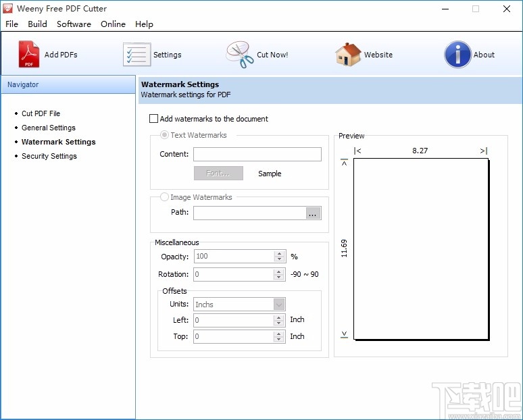523x420 pixels.
Task: Click the Navigator panel header
Action: (68, 84)
